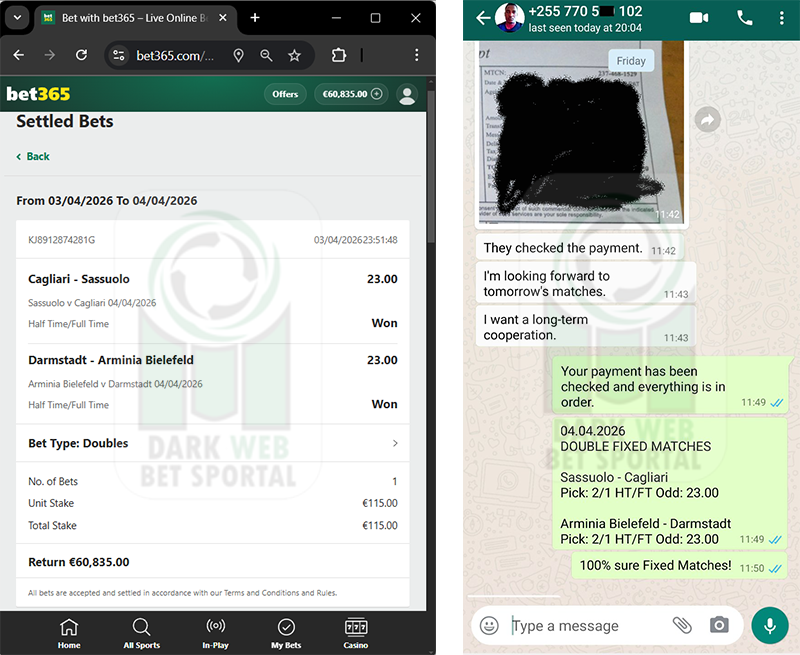The width and height of the screenshot is (800, 655).
Task: Click the Offers button
Action: (285, 94)
